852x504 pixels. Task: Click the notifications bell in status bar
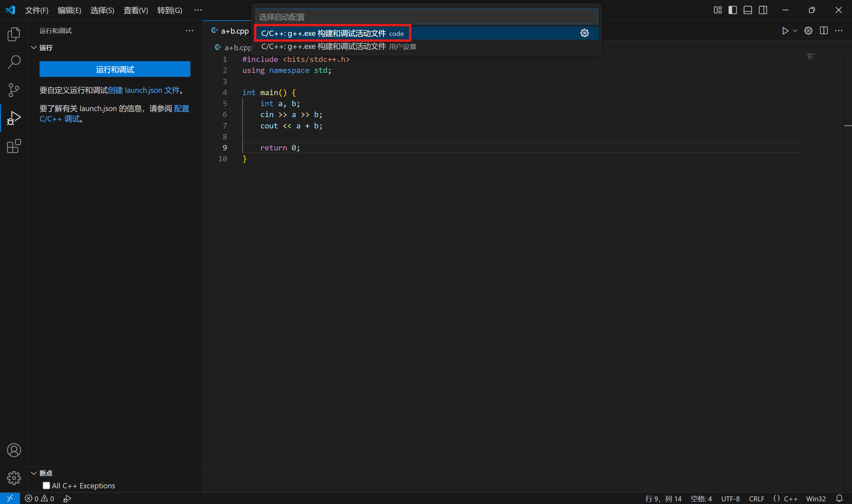click(x=839, y=498)
